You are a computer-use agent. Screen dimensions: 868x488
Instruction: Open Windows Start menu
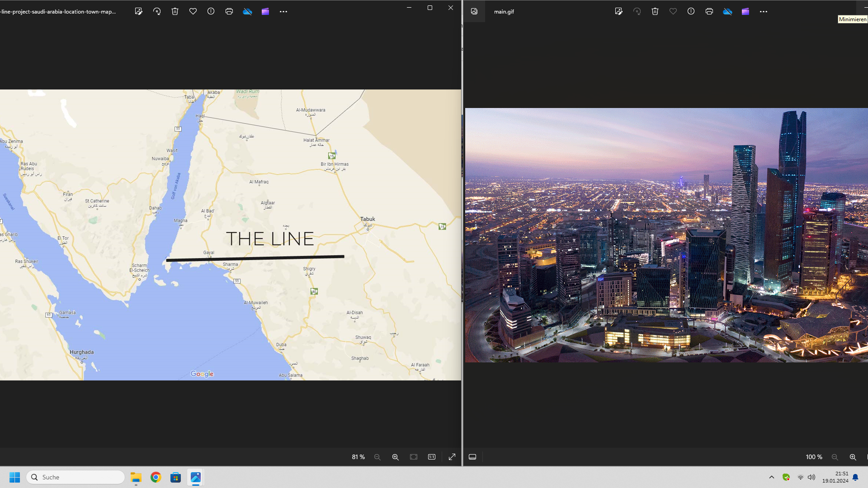15,477
